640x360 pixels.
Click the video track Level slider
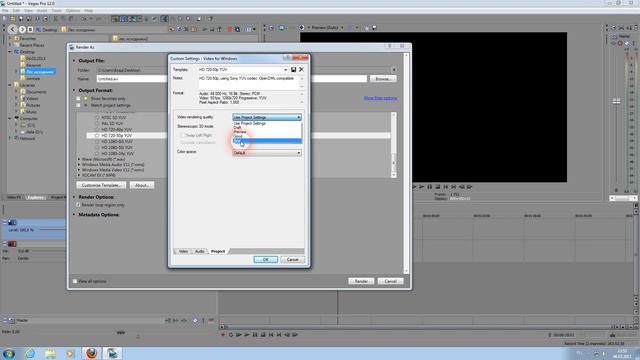pyautogui.click(x=52, y=230)
